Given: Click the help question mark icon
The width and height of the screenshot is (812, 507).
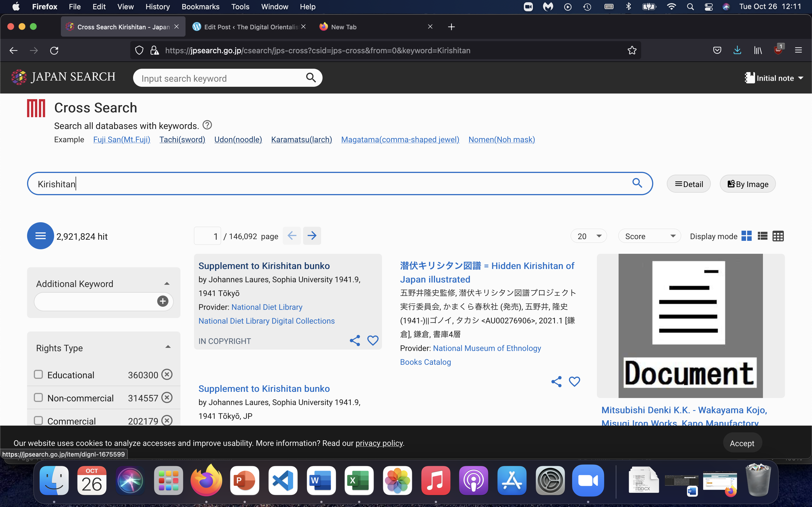Looking at the screenshot, I should (207, 125).
